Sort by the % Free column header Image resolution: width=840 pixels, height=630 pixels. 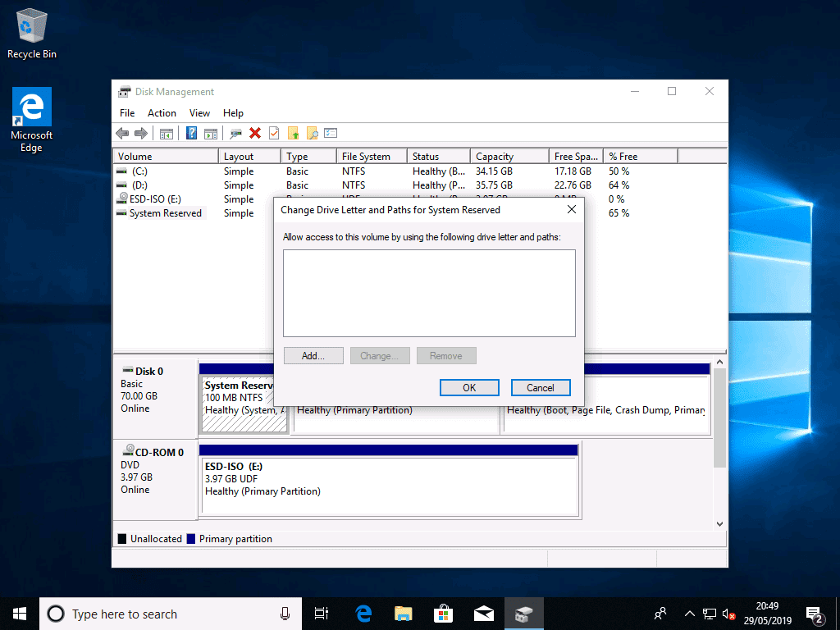tap(641, 157)
